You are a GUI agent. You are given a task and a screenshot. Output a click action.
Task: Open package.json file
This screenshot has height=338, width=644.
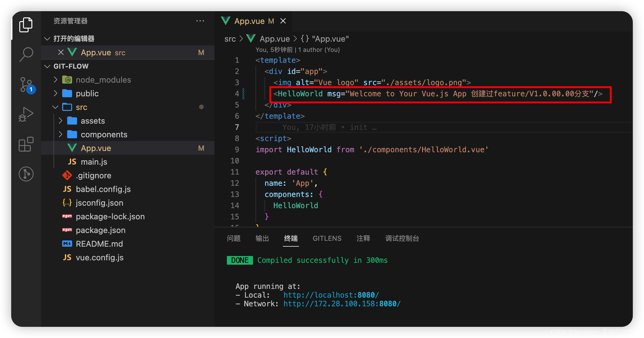(x=100, y=230)
